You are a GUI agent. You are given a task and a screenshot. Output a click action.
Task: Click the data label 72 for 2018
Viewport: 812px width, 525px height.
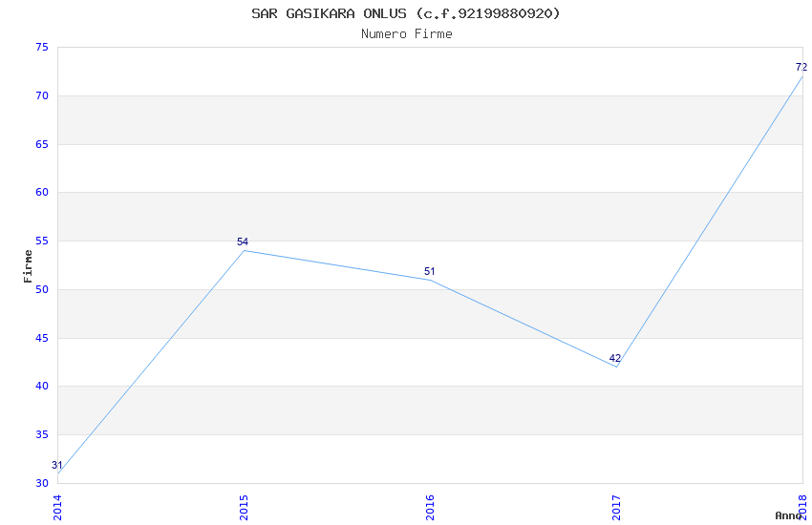[x=801, y=67]
